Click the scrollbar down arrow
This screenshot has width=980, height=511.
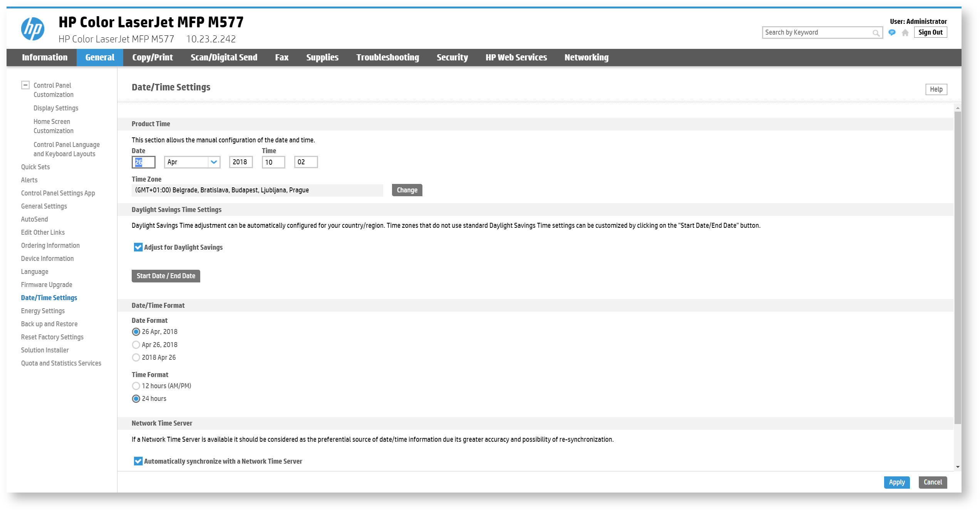point(958,467)
